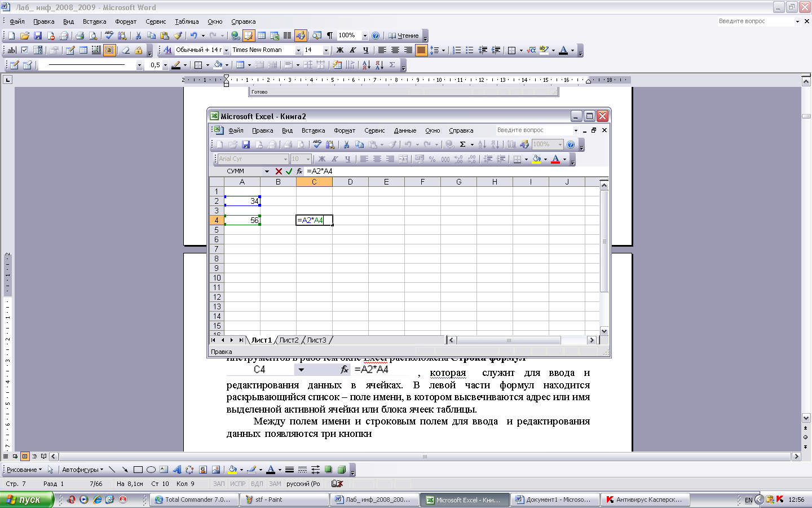
Task: Open the style dropdown 'Обычный + 14 г'
Action: pyautogui.click(x=226, y=50)
